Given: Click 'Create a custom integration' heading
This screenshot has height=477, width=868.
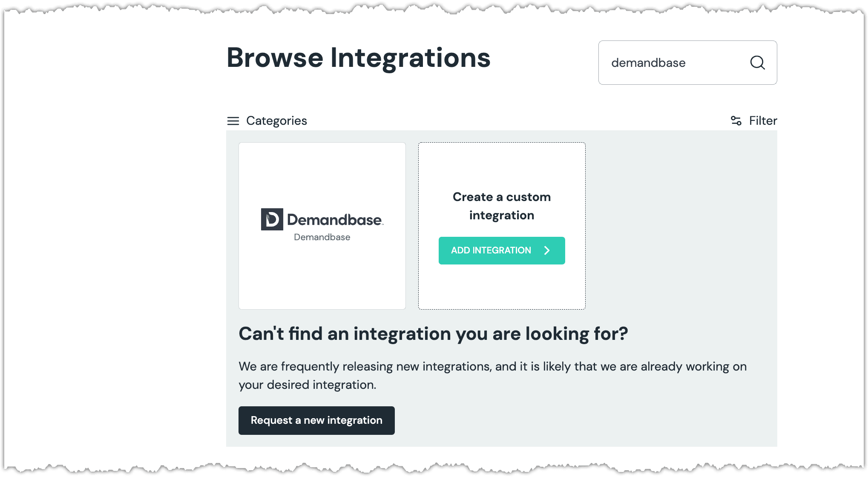Looking at the screenshot, I should pyautogui.click(x=502, y=206).
